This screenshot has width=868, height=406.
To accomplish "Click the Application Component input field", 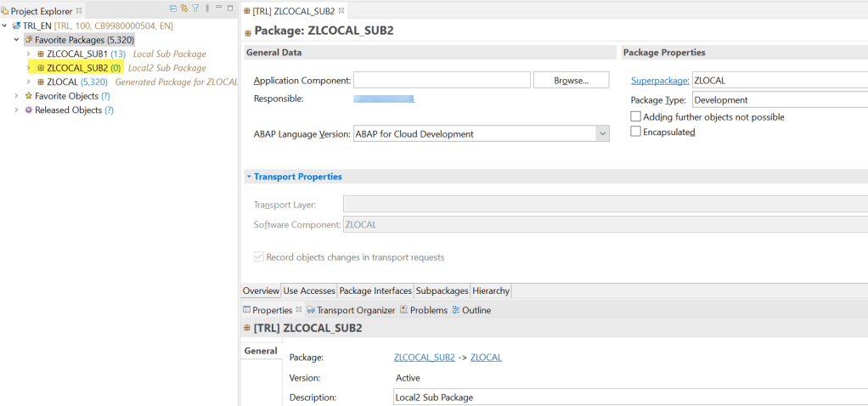I will [442, 81].
